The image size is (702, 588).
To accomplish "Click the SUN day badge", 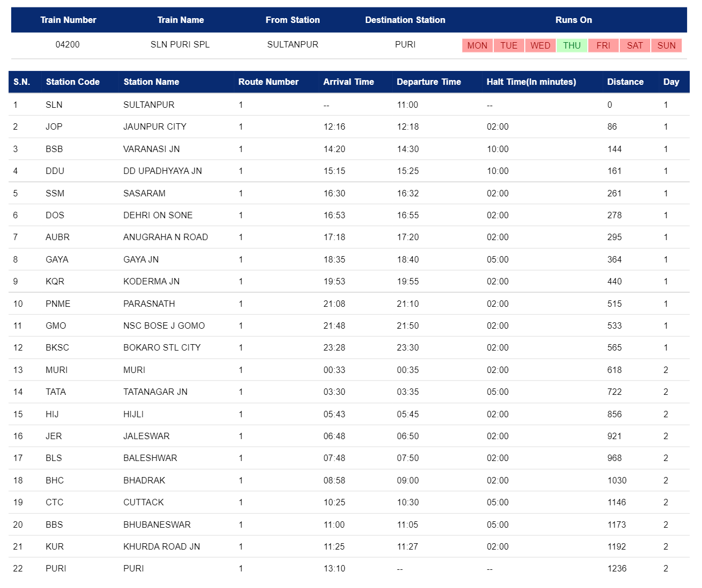I will coord(666,45).
